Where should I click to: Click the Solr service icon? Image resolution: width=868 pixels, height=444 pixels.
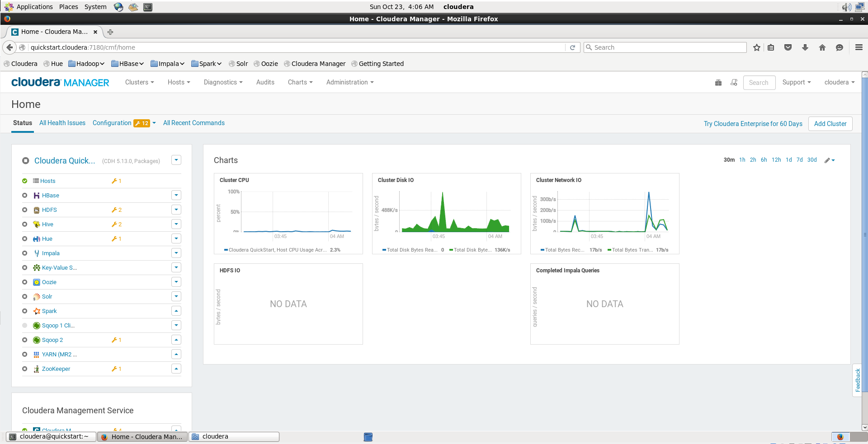point(37,297)
